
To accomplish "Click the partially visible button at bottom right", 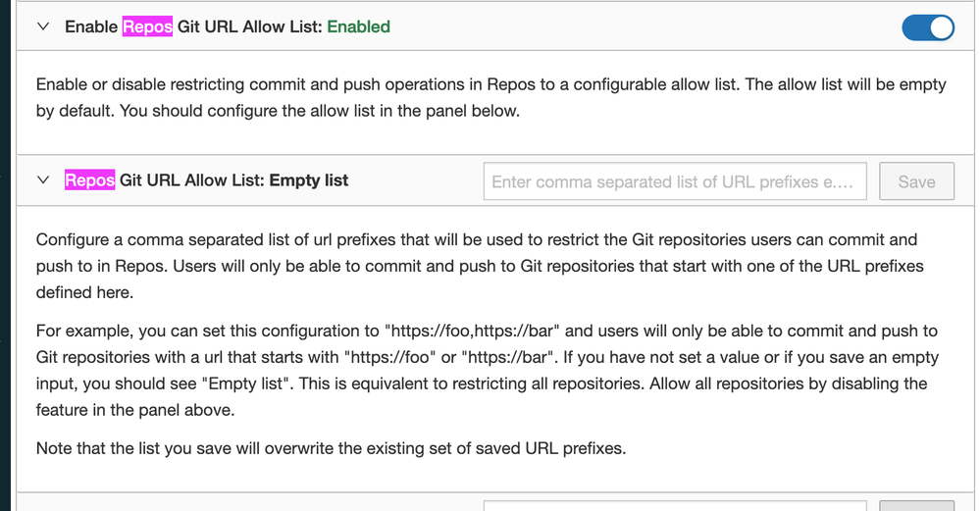I will [x=916, y=505].
